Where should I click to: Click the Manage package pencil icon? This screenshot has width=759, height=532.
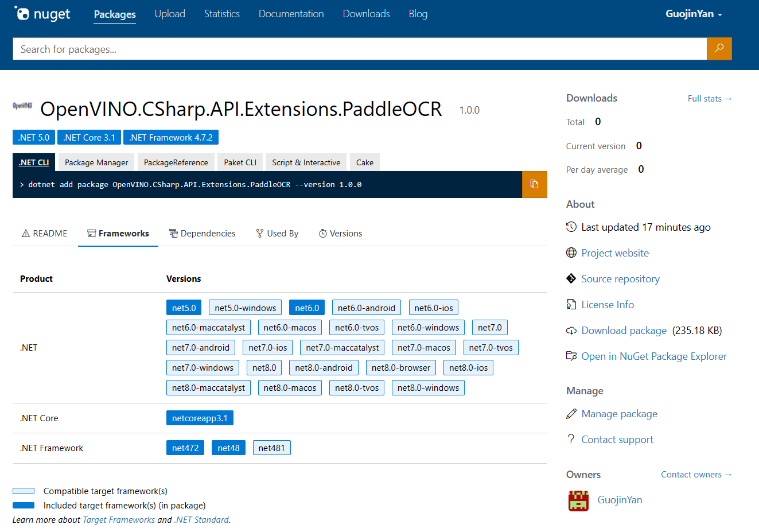[571, 414]
